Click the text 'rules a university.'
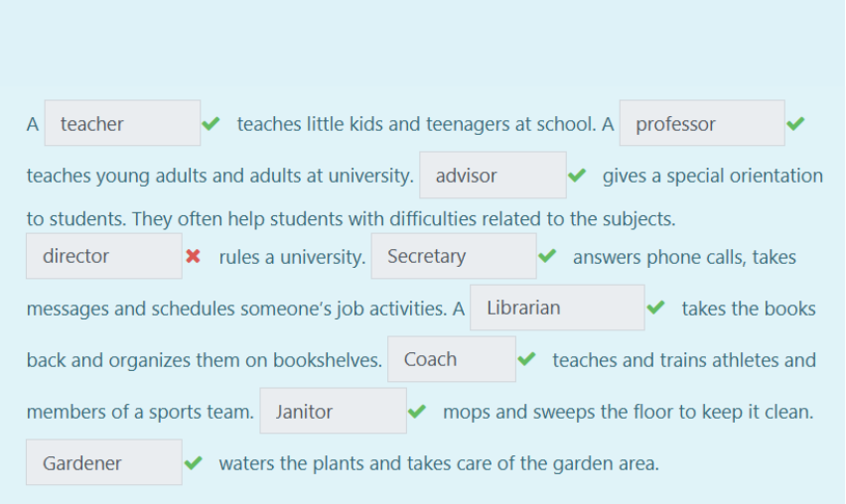846x504 pixels. coord(292,257)
